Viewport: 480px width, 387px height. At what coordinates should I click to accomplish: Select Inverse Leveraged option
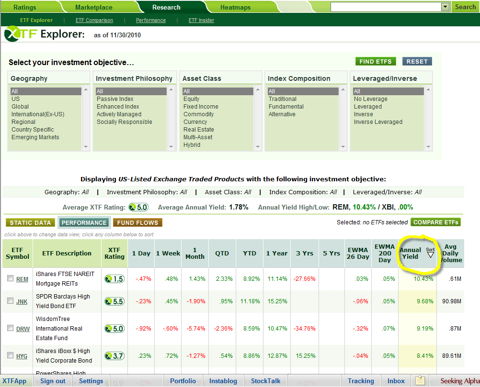[378, 122]
